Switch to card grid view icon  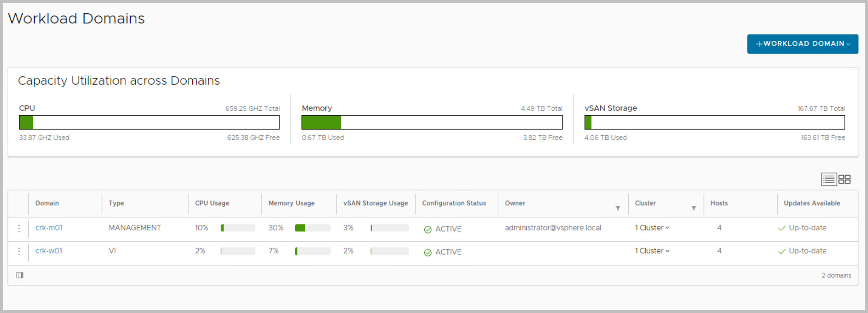[x=845, y=179]
